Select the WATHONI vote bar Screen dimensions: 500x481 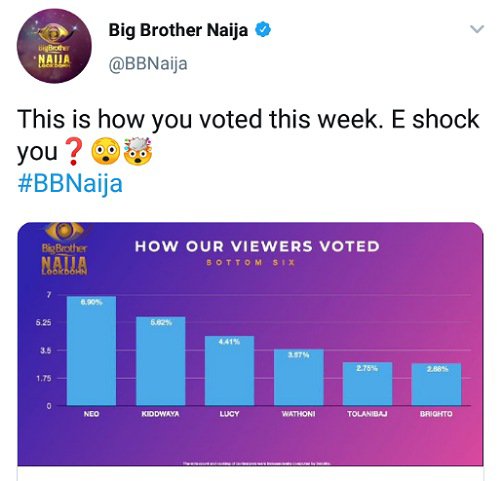pos(299,377)
